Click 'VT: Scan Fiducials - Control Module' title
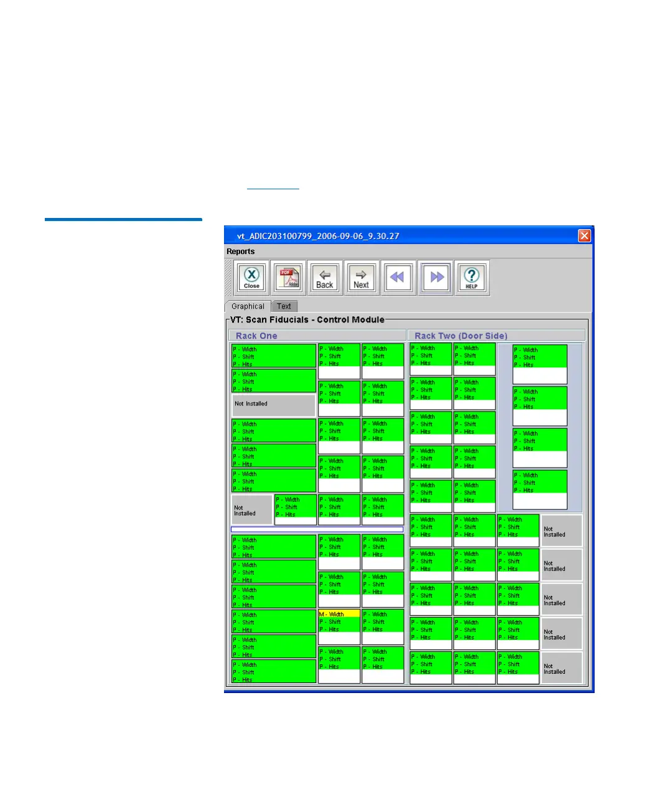Screen dimensions: 672x807 click(307, 319)
